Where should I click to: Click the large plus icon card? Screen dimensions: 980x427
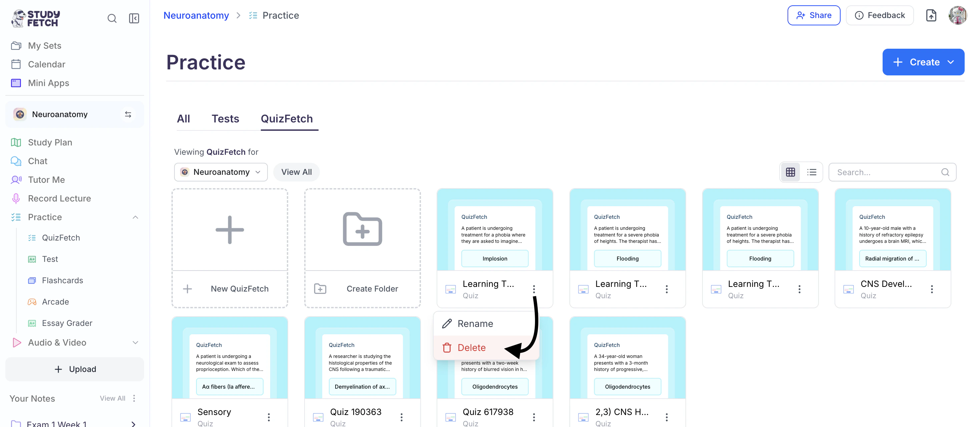230,230
